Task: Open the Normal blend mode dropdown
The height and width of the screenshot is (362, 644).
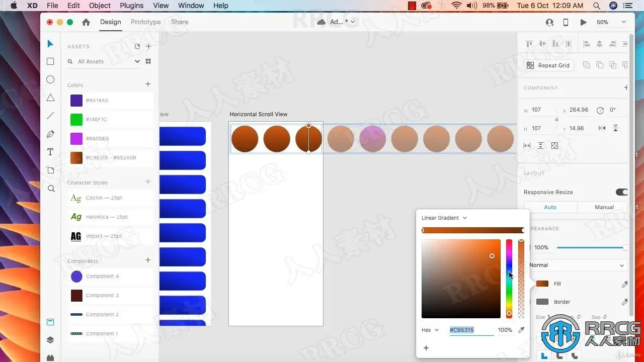Action: (x=577, y=265)
